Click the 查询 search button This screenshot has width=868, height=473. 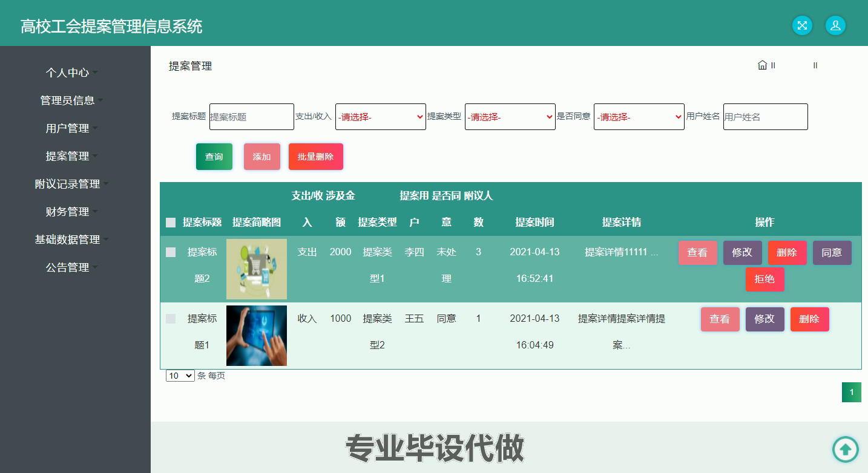[x=214, y=157]
